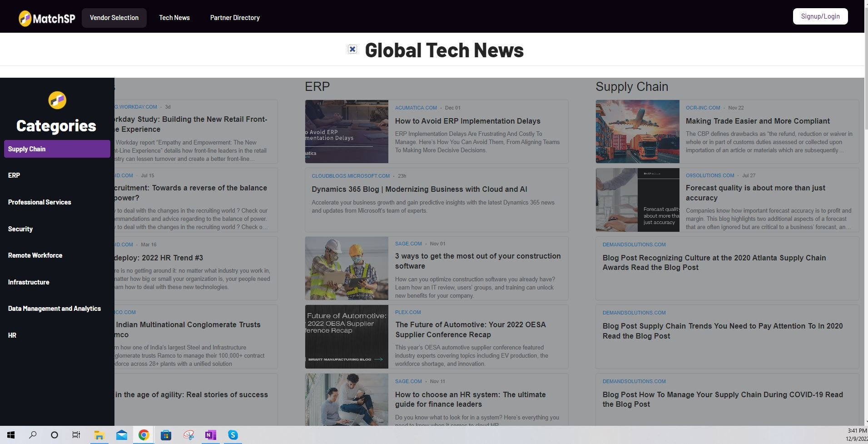This screenshot has height=444, width=868.
Task: Open 'How to Avoid ERP Implementation Delays' article
Action: click(467, 121)
